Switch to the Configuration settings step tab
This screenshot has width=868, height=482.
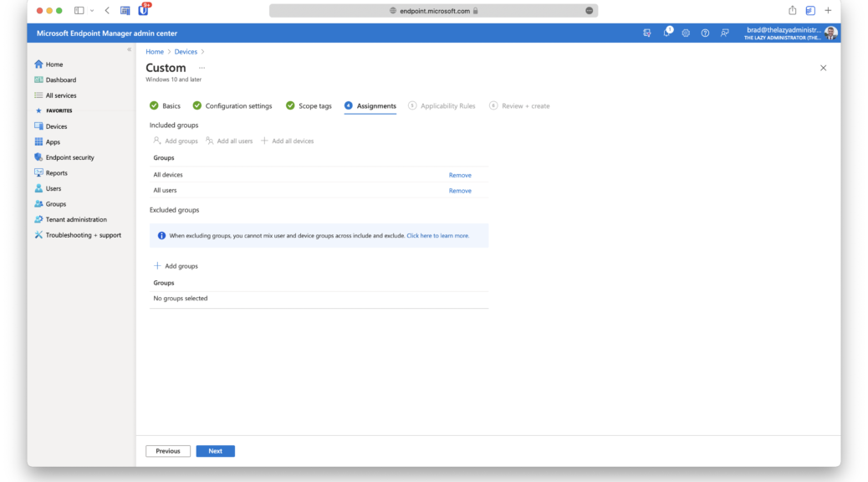[x=232, y=105]
